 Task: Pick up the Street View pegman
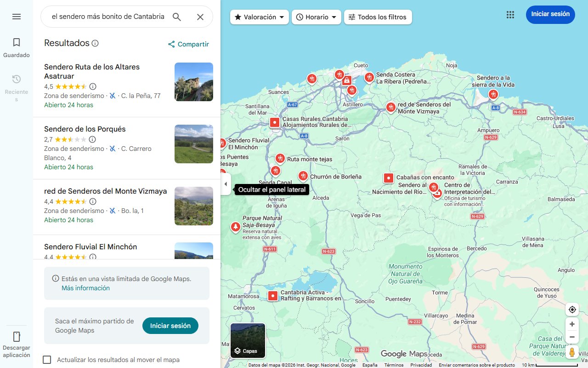click(572, 352)
